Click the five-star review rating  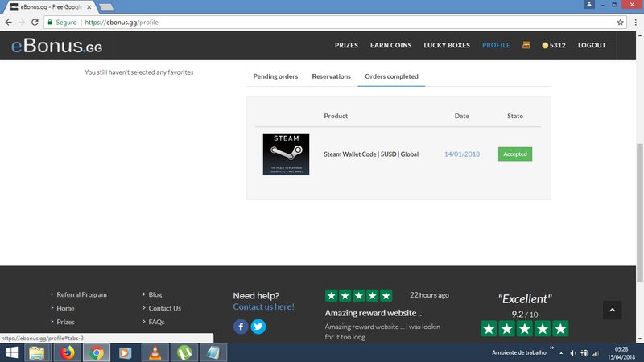(x=358, y=295)
